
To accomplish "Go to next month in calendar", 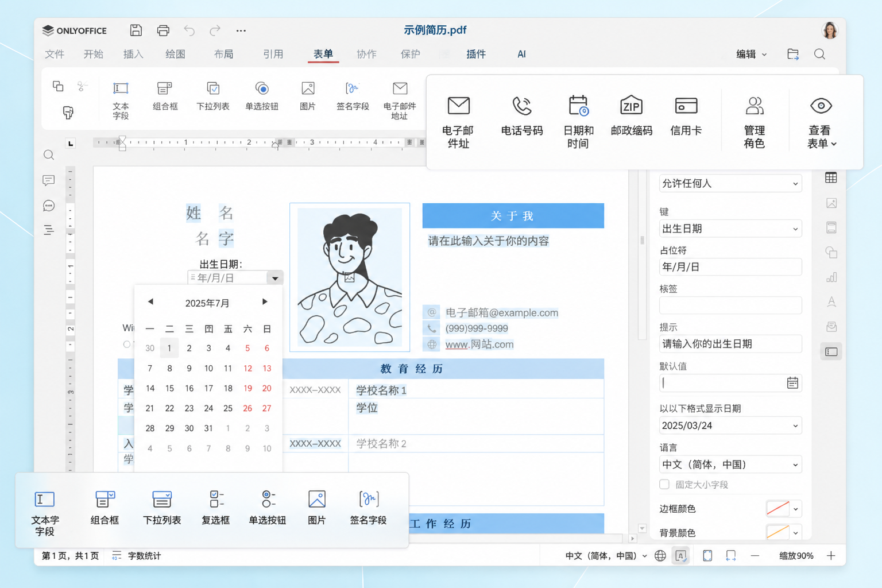I will click(265, 302).
